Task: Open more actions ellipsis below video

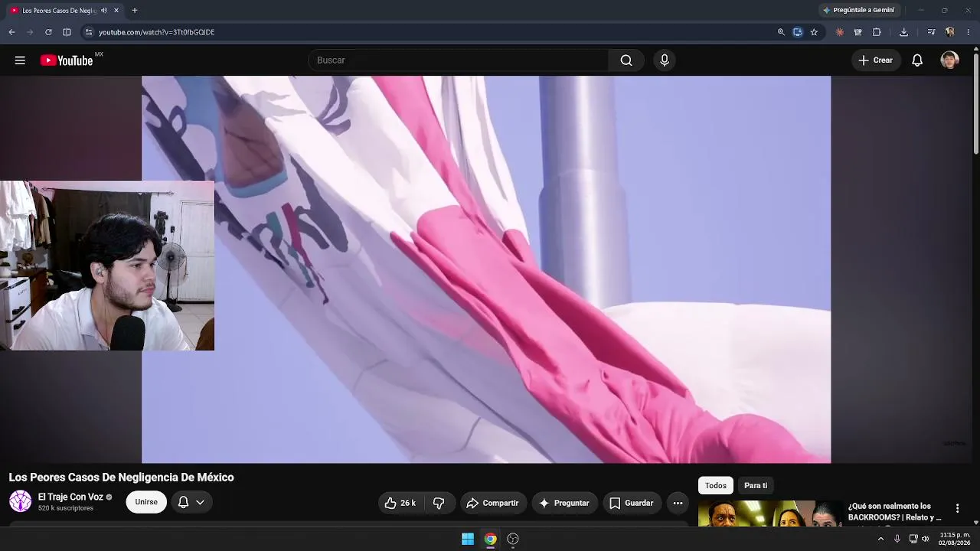Action: point(678,503)
